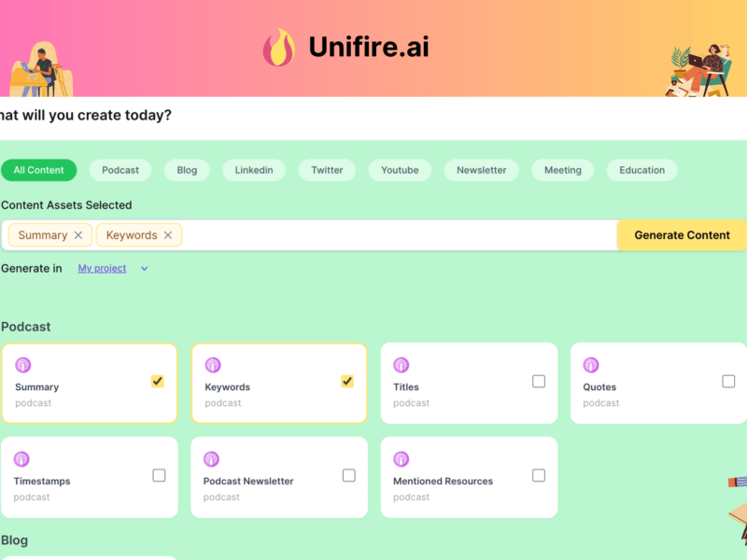The height and width of the screenshot is (560, 747).
Task: Click the Podcast section heading
Action: tap(26, 327)
